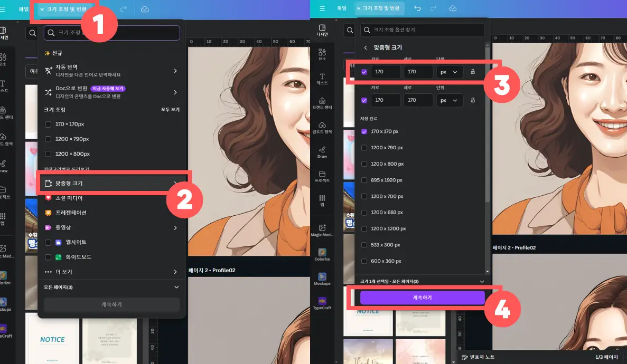Click the undo arrow in right screenshot
This screenshot has height=364, width=627.
[x=417, y=8]
